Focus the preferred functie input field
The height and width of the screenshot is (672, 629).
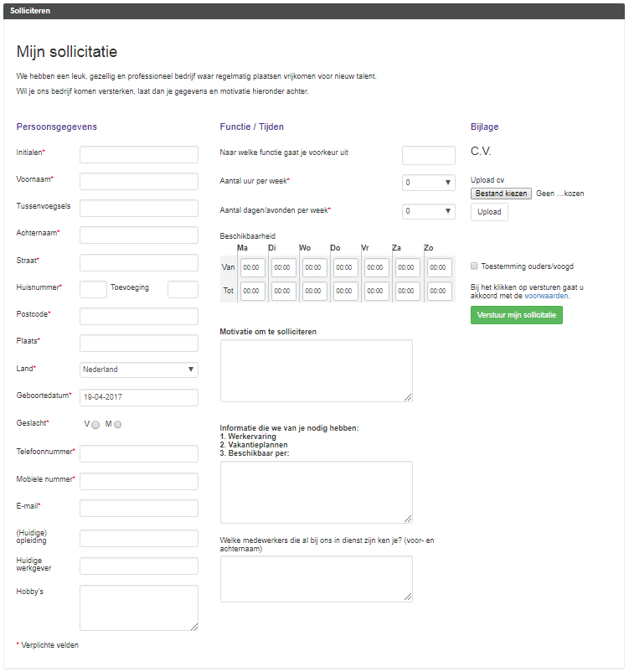click(x=429, y=155)
